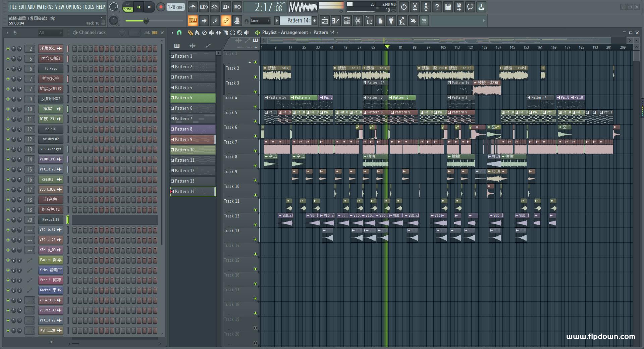Stop playback with the stop button
This screenshot has height=349, width=644.
pyautogui.click(x=149, y=7)
